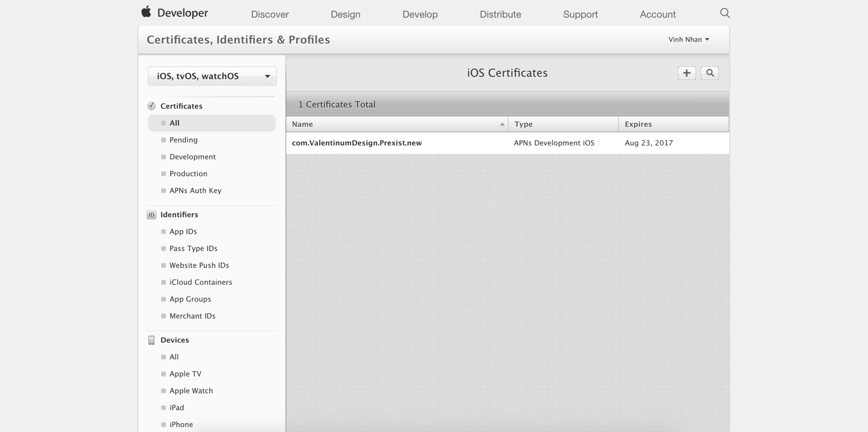Open App IDs list
868x432 pixels.
(183, 232)
